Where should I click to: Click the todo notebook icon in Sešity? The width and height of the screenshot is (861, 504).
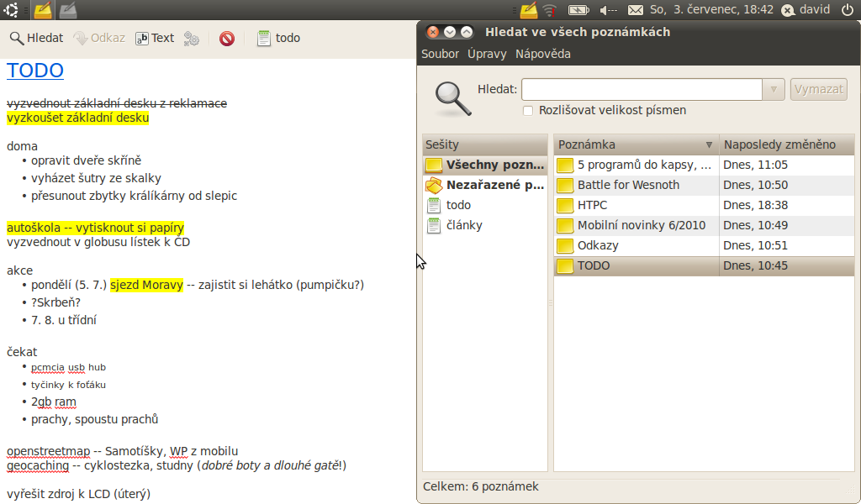click(x=434, y=206)
